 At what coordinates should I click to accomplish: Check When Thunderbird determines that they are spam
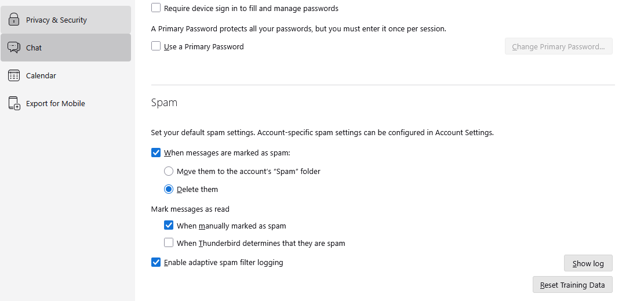169,243
